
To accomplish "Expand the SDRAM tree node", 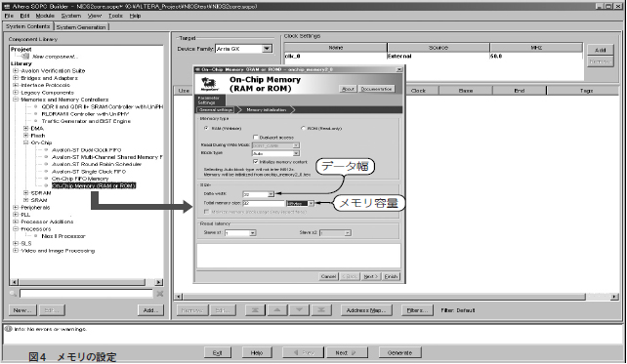I will point(25,193).
